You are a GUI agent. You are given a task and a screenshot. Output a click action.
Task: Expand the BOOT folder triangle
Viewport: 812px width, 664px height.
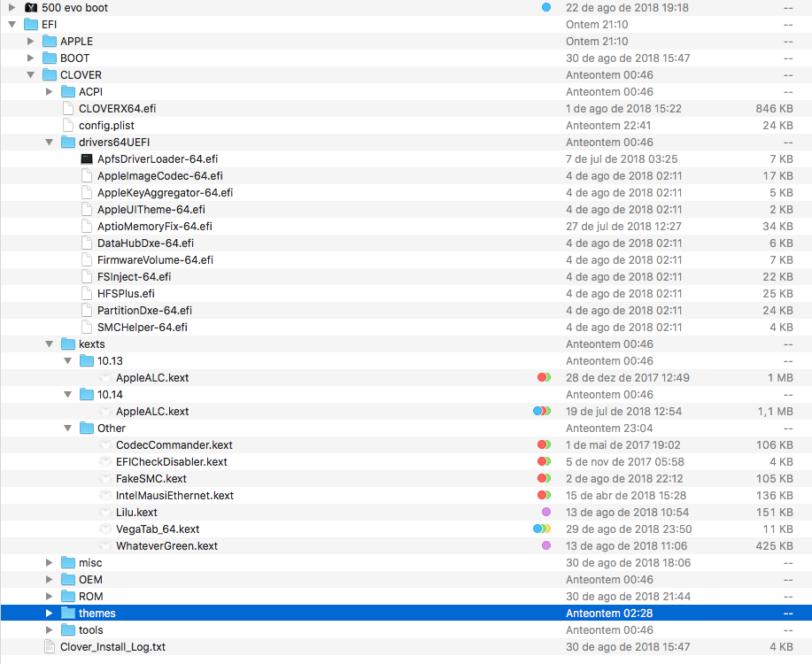click(x=31, y=58)
